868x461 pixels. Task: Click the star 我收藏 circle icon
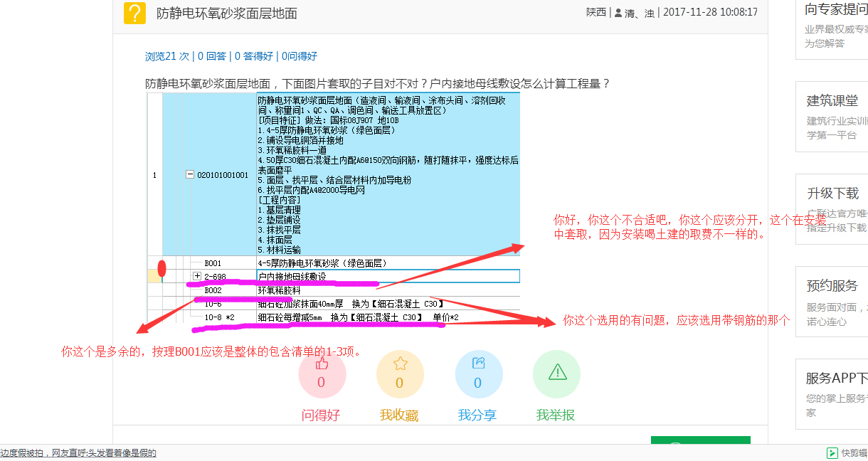pos(400,375)
